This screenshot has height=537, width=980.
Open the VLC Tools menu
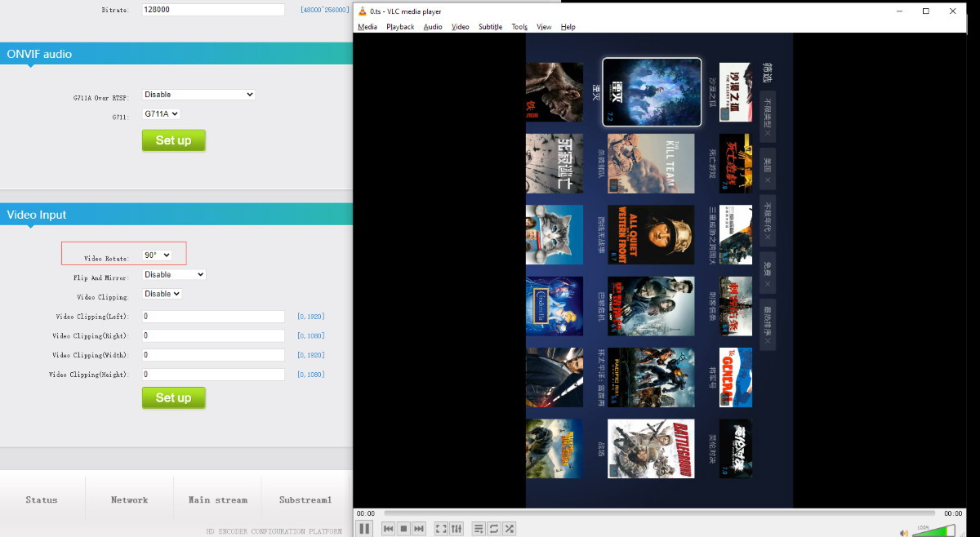tap(519, 27)
